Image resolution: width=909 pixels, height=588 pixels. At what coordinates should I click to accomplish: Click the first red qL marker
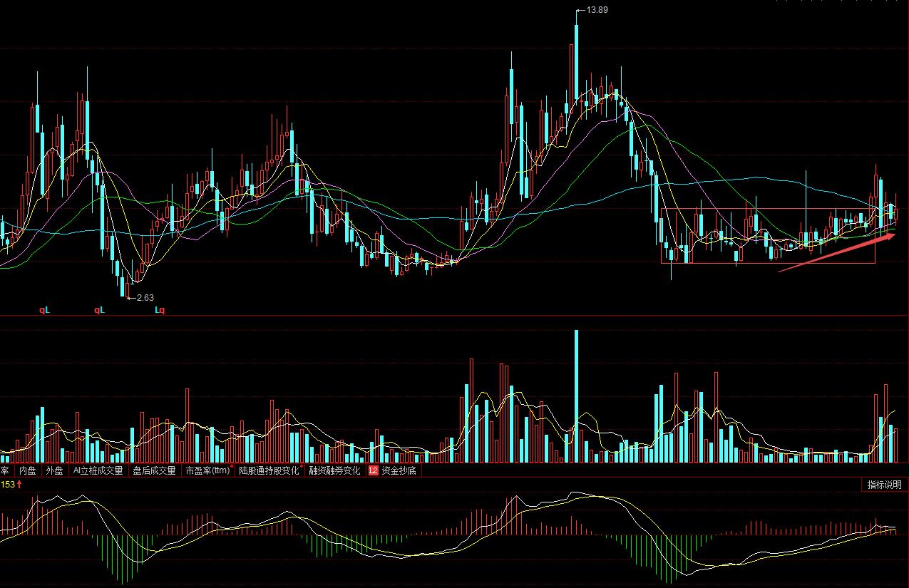(x=44, y=311)
